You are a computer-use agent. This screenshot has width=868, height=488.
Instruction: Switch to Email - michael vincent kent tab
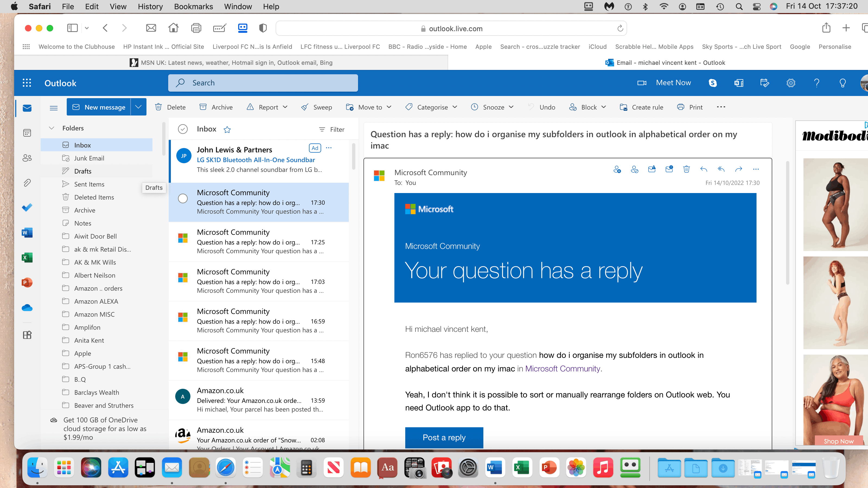[x=665, y=63]
